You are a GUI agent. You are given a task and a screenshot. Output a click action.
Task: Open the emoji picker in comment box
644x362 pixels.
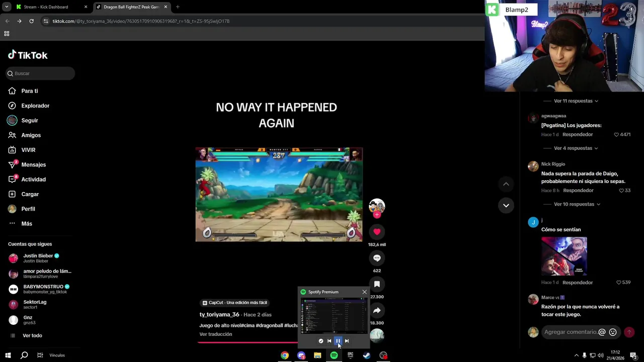click(x=613, y=332)
